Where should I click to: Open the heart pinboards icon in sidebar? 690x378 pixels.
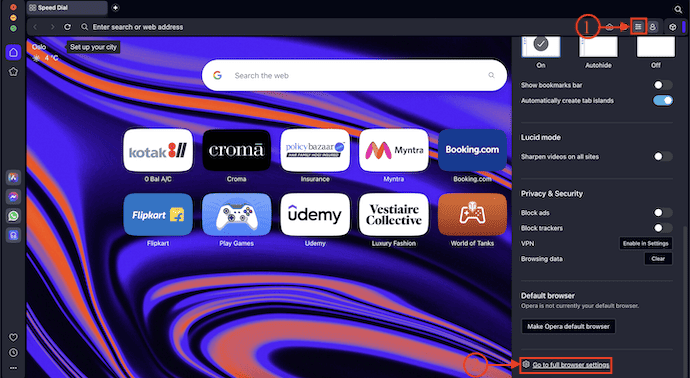coord(13,338)
